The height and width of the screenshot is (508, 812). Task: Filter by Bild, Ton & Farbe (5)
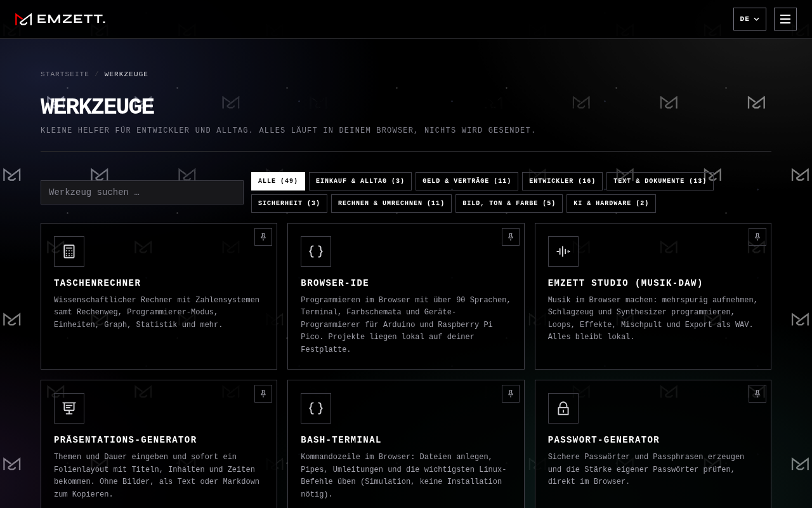tap(509, 203)
